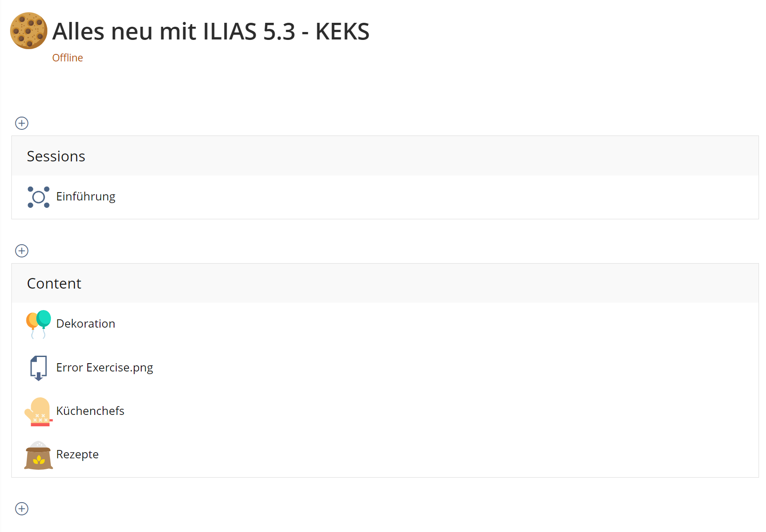Click the Einführung session icon
The width and height of the screenshot is (766, 532).
point(39,197)
